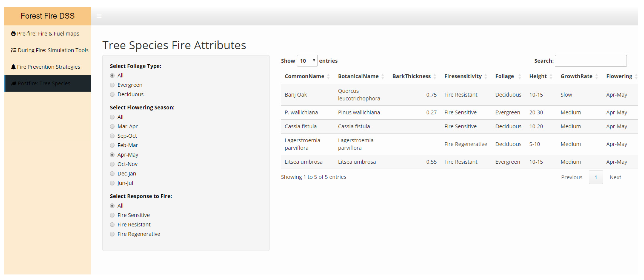
Task: Sort table by CommonName column arrows
Action: (x=328, y=76)
